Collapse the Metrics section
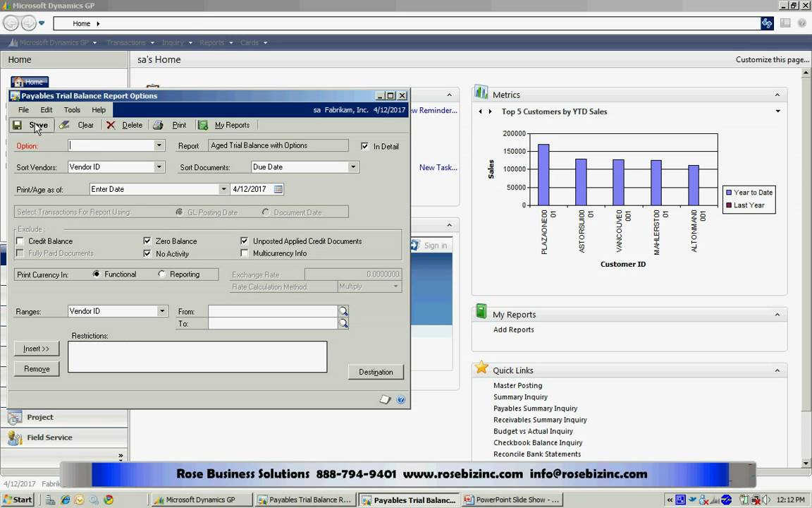Screen dimensions: 812x508 click(777, 95)
